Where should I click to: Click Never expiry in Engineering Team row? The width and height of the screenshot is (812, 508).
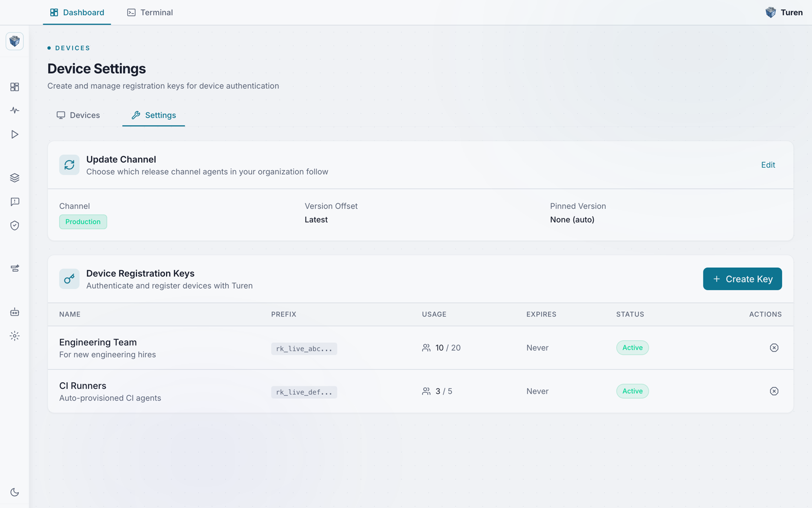tap(537, 348)
